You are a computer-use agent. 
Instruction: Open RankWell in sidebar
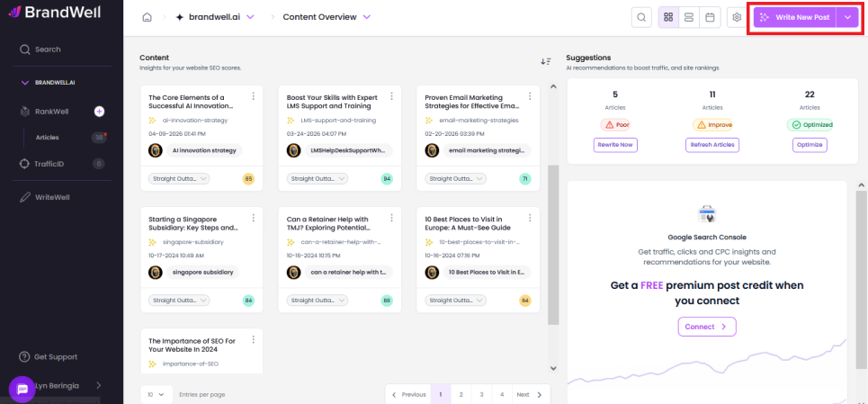52,112
